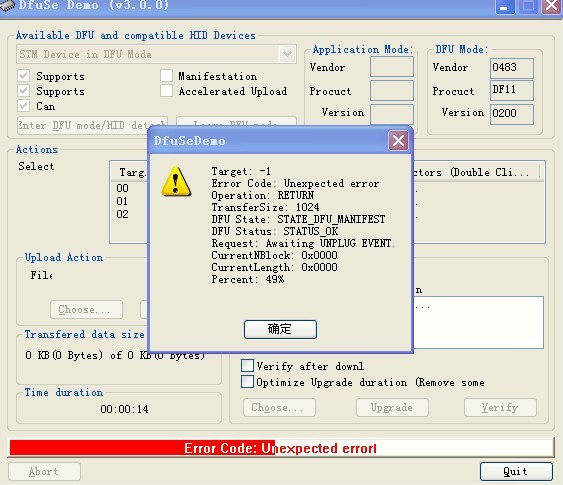
Task: Click 'TransferSize: 1024' text in dialog
Action: click(265, 207)
